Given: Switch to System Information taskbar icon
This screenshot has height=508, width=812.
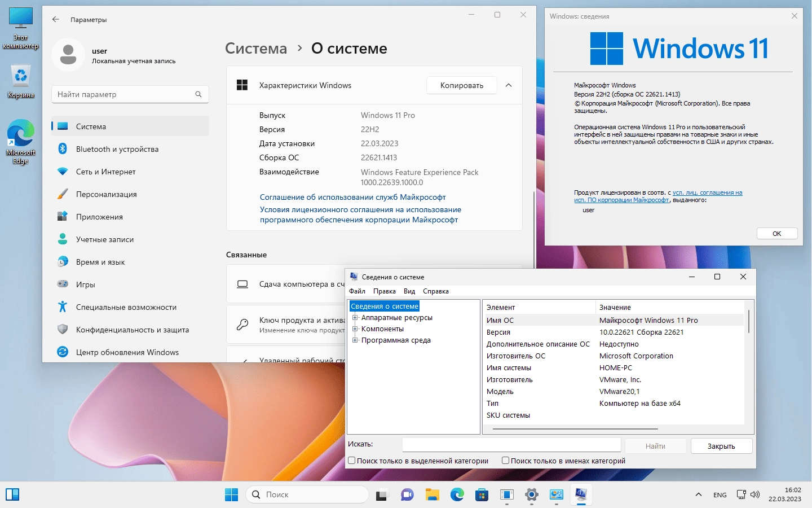Looking at the screenshot, I should click(x=581, y=495).
